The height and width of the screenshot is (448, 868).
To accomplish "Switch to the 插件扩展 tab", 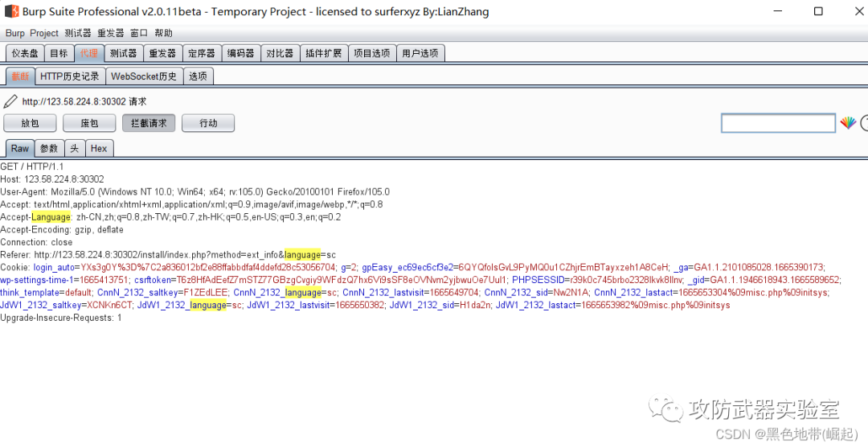I will [x=324, y=54].
